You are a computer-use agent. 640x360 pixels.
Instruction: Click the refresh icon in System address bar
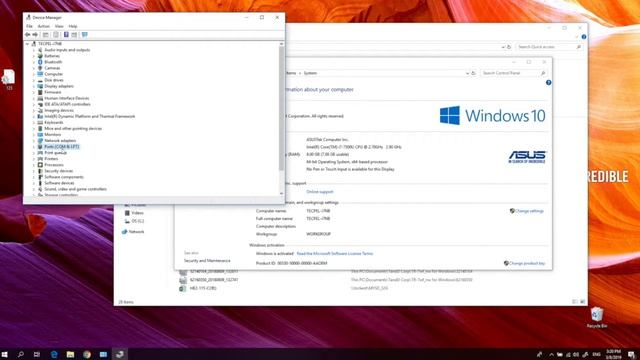coord(473,73)
